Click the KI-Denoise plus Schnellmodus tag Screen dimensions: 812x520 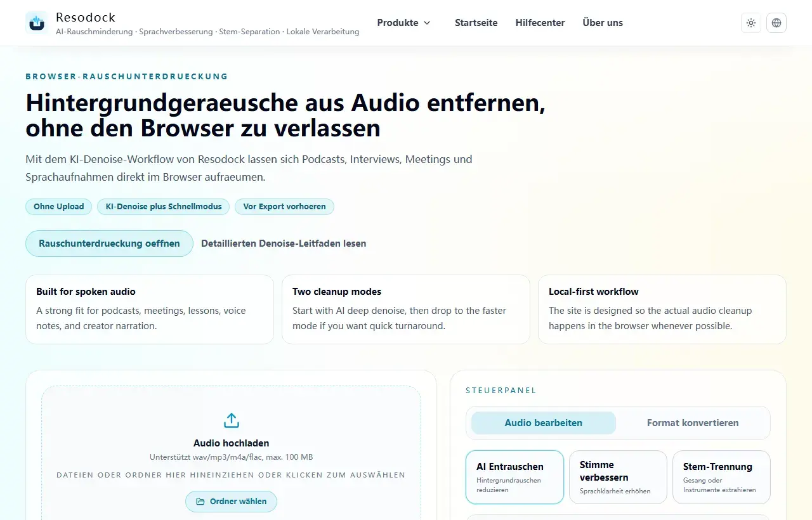[164, 207]
